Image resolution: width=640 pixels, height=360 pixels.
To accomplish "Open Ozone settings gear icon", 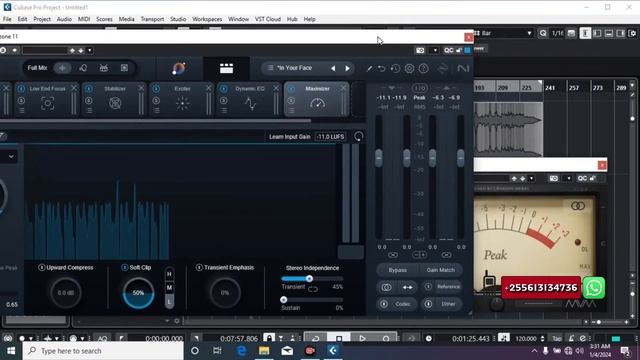I will click(x=409, y=69).
